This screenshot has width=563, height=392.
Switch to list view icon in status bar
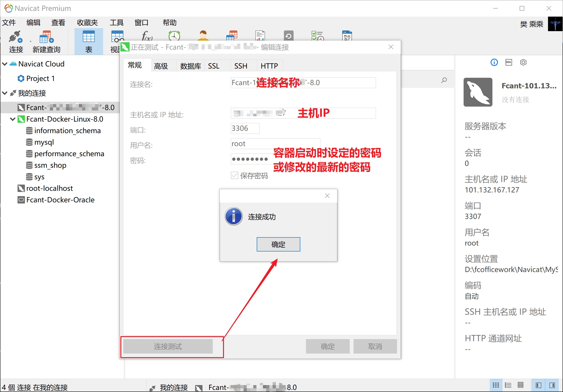(508, 385)
